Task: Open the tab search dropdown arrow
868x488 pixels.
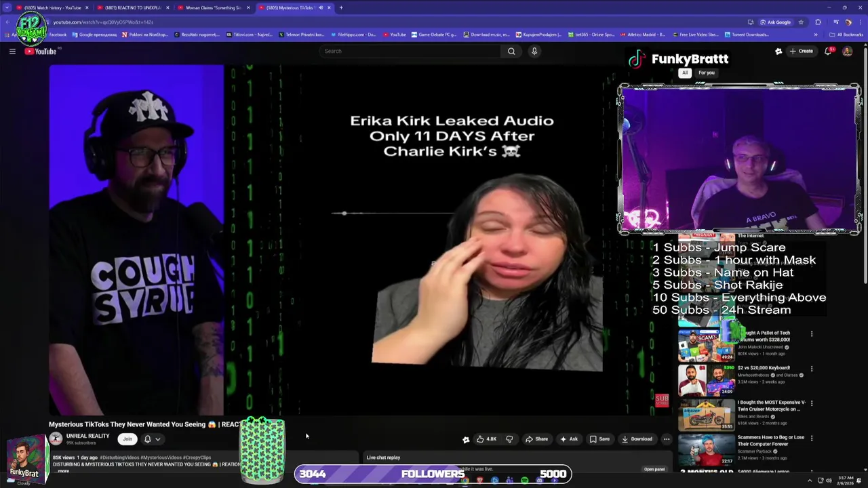Action: tap(7, 7)
